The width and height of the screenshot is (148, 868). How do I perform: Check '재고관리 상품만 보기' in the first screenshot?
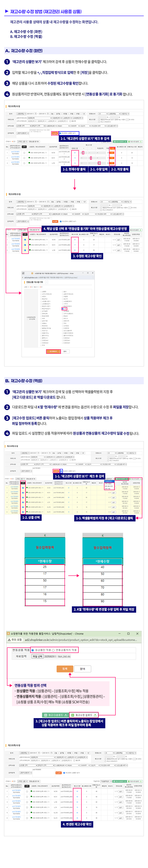click(x=60, y=133)
